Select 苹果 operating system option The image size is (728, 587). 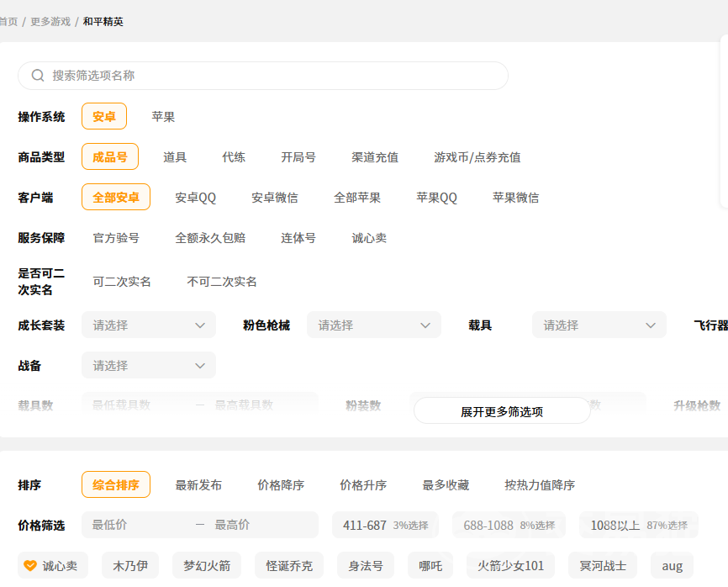(163, 117)
